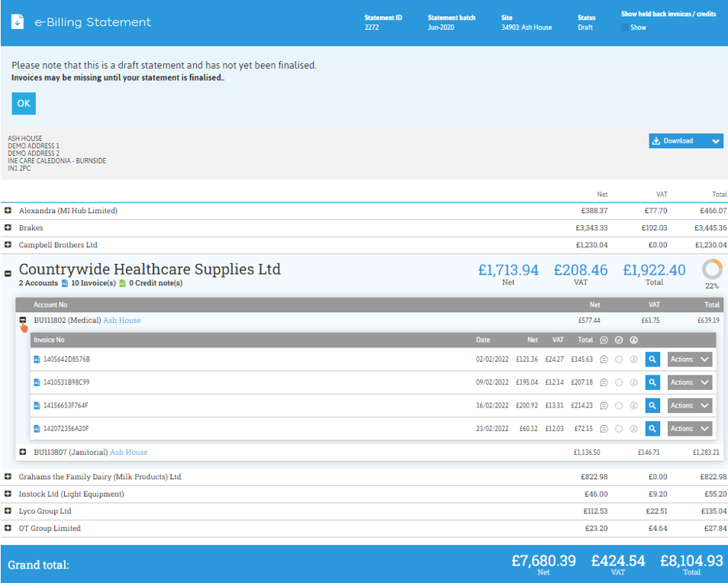
Task: Click the comments column header icon
Action: (604, 340)
